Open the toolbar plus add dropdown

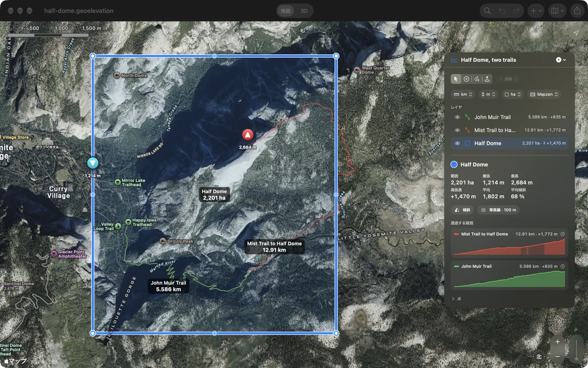click(536, 11)
